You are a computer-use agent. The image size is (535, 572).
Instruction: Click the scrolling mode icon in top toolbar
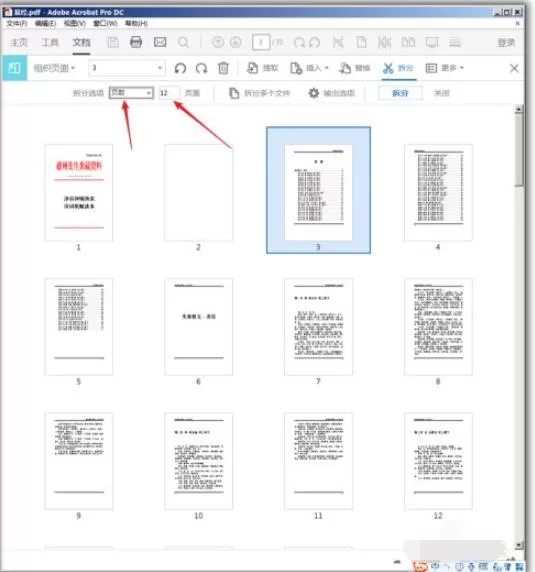tap(384, 42)
